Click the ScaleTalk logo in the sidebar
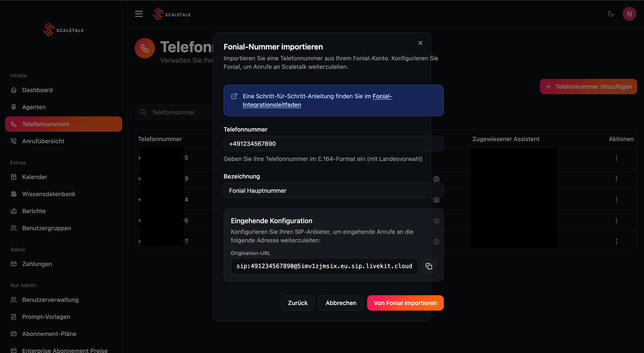644x353 pixels. point(63,30)
